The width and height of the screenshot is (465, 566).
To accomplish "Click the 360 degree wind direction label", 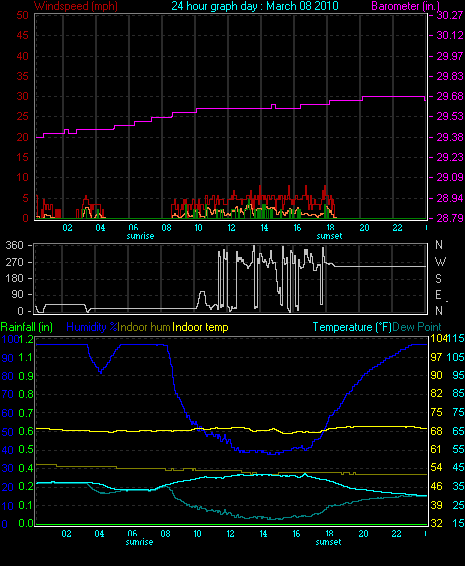I will tap(14, 245).
